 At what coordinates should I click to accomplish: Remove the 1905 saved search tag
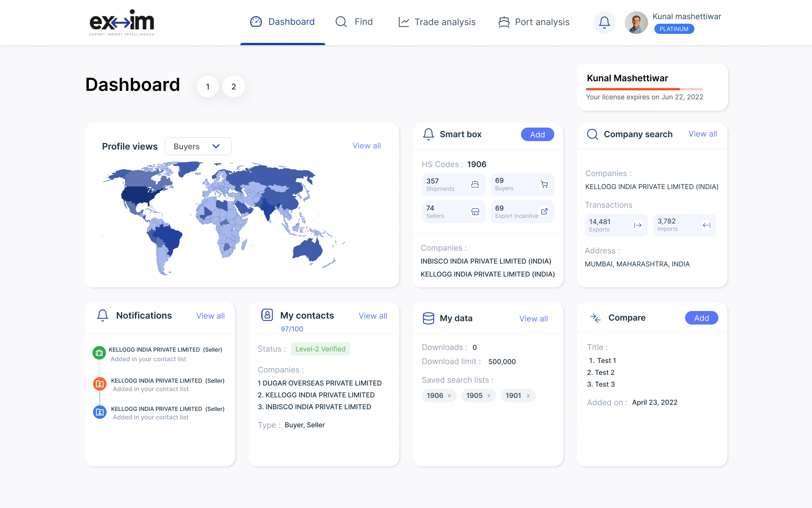click(489, 396)
